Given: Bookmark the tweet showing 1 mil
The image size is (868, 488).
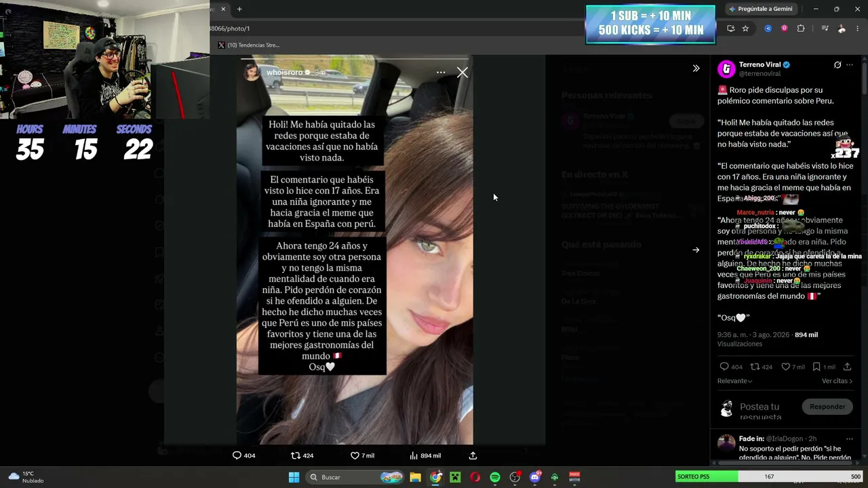Looking at the screenshot, I should (x=816, y=367).
